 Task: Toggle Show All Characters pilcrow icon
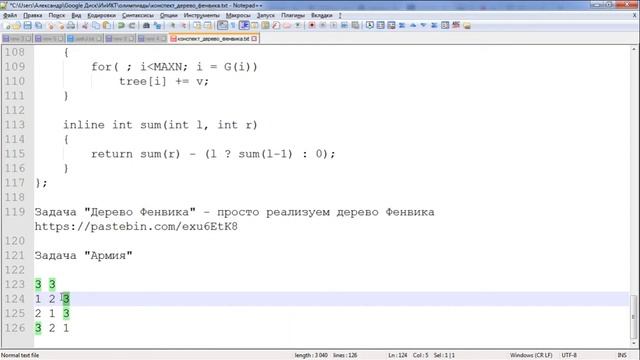point(233,25)
